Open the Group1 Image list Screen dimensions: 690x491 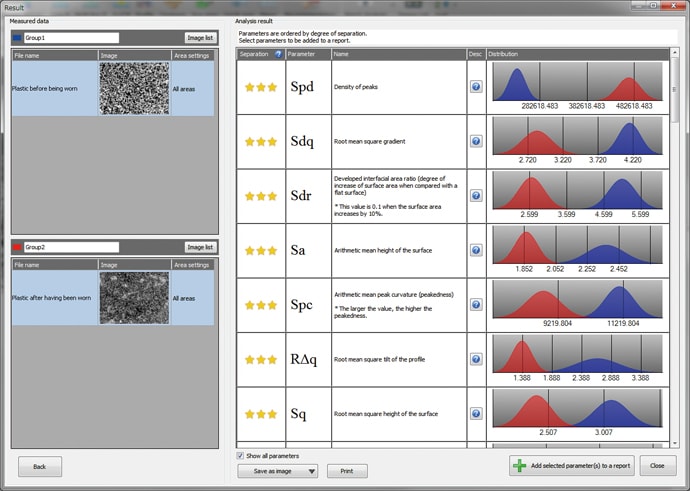click(x=200, y=38)
